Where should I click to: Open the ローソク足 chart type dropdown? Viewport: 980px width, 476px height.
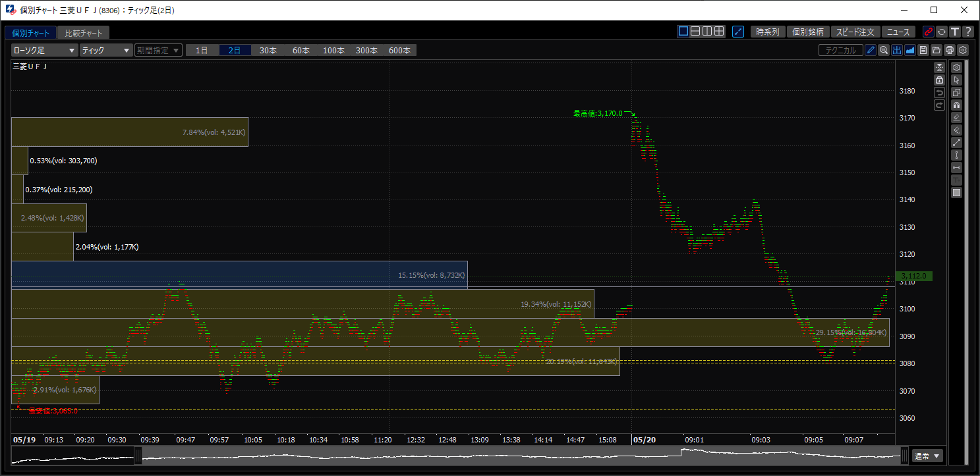click(x=45, y=50)
